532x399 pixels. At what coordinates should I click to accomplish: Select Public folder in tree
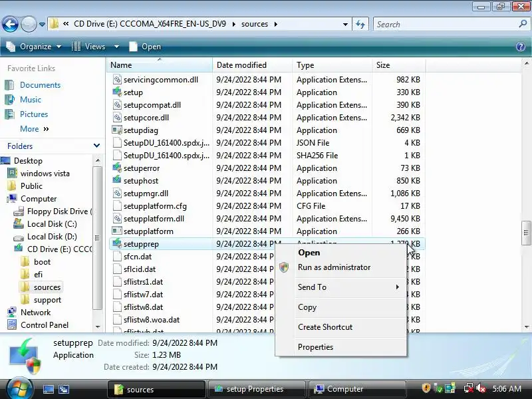click(31, 186)
